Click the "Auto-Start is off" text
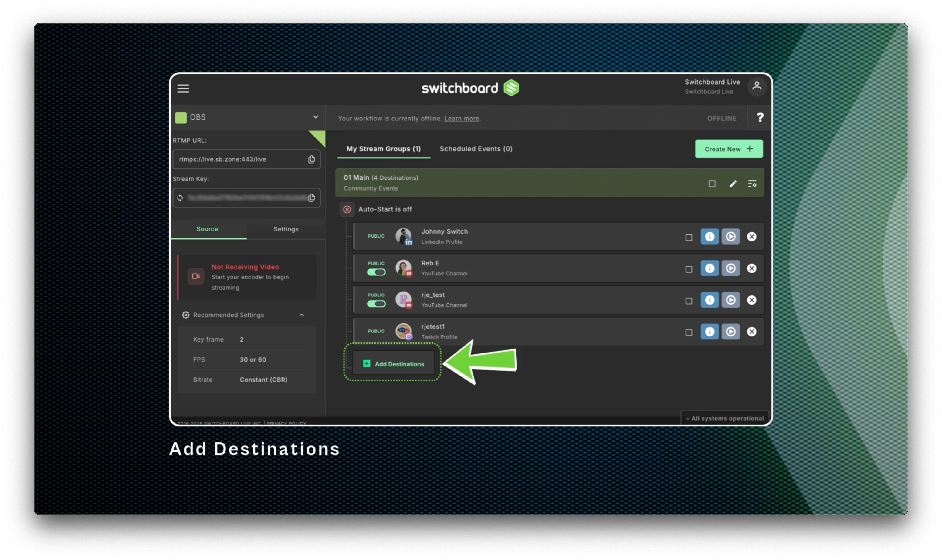 tap(385, 209)
